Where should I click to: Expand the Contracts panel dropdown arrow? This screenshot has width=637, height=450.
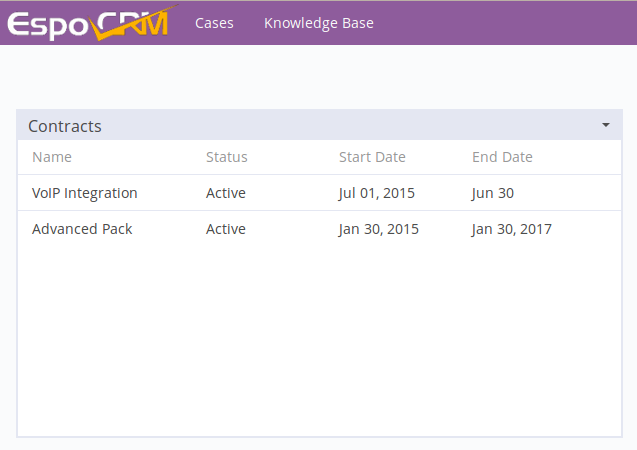tap(606, 125)
